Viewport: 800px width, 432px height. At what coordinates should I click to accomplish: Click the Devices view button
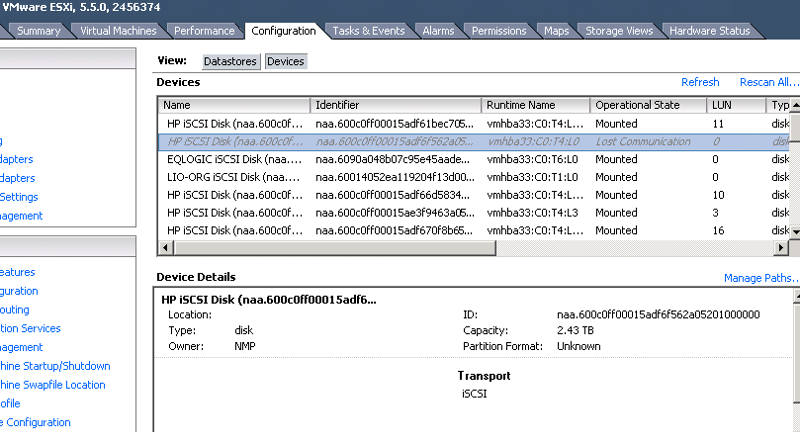(286, 61)
